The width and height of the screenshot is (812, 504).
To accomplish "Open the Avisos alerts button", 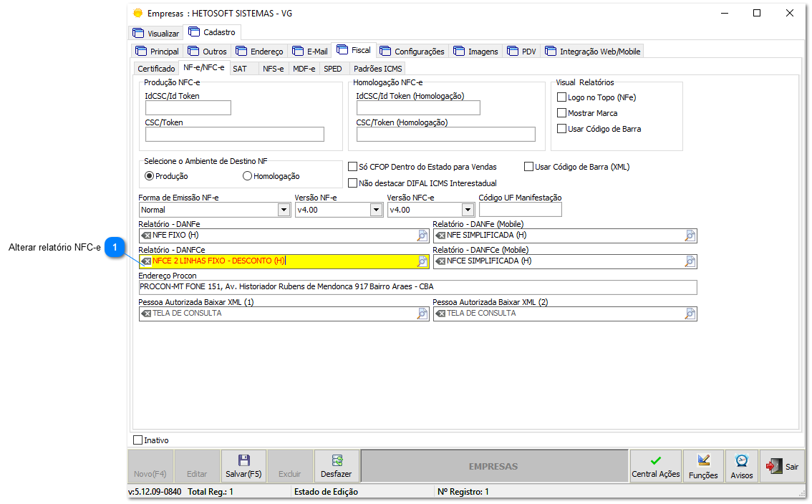I will tap(741, 466).
